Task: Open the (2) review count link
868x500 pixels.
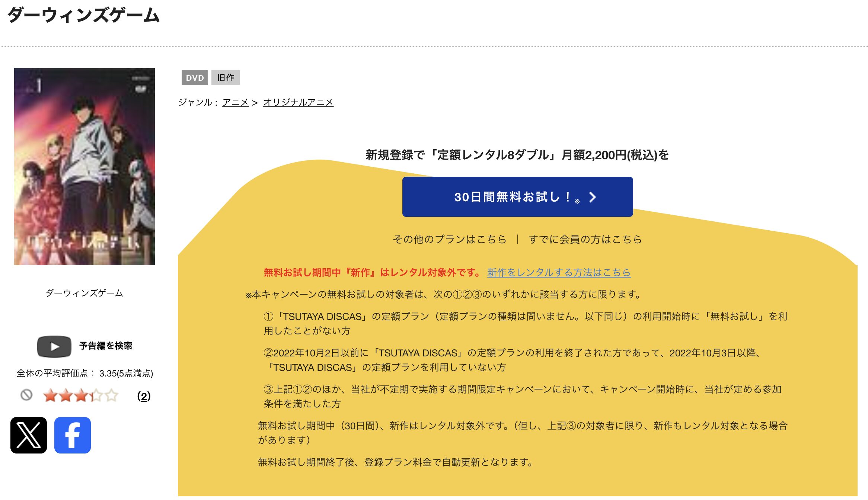Action: (x=144, y=396)
